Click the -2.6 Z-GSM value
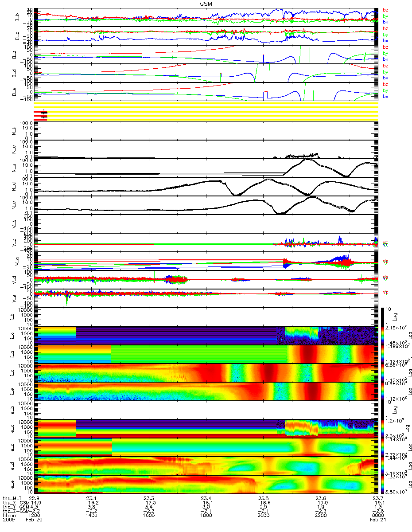 (377, 511)
